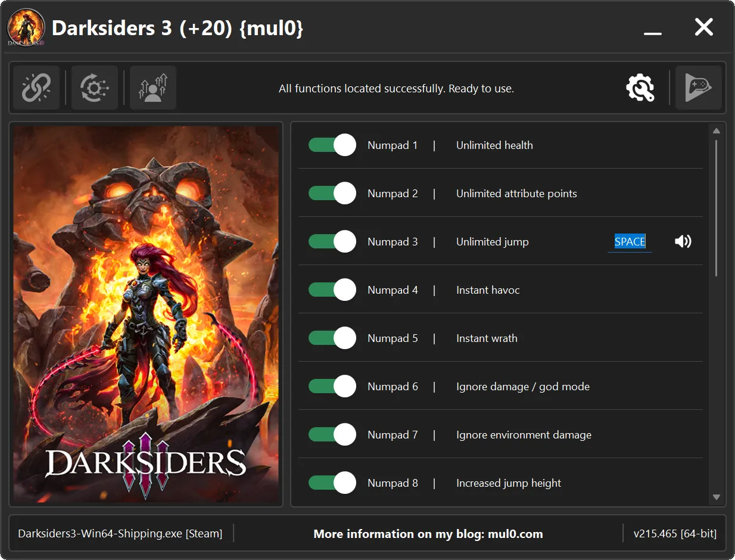This screenshot has height=560, width=735.
Task: Click the Numpad 6 hotkey label
Action: tap(393, 387)
